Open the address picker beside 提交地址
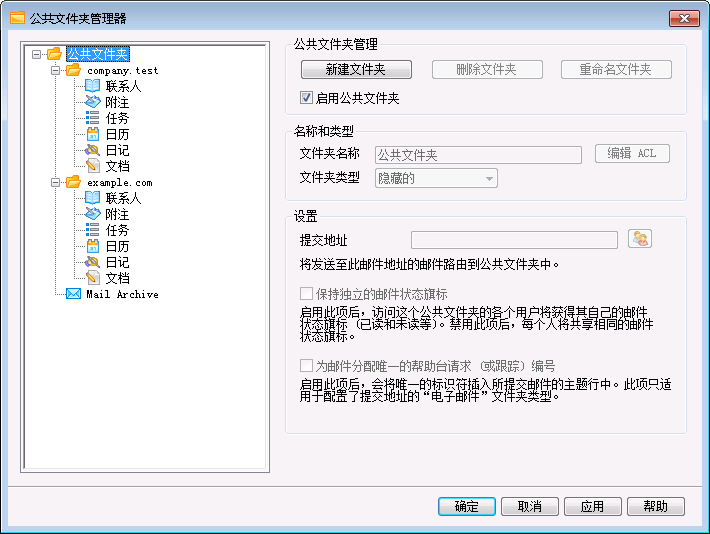 click(640, 239)
